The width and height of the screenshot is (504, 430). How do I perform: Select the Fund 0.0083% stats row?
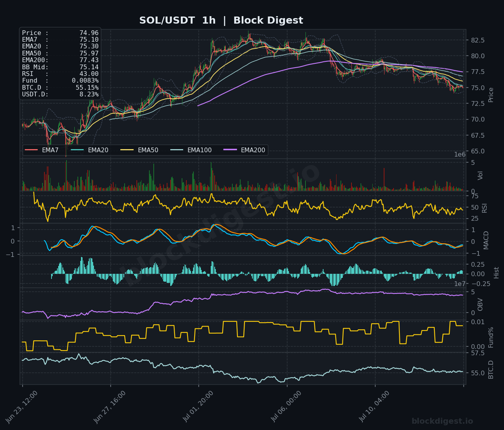60,81
